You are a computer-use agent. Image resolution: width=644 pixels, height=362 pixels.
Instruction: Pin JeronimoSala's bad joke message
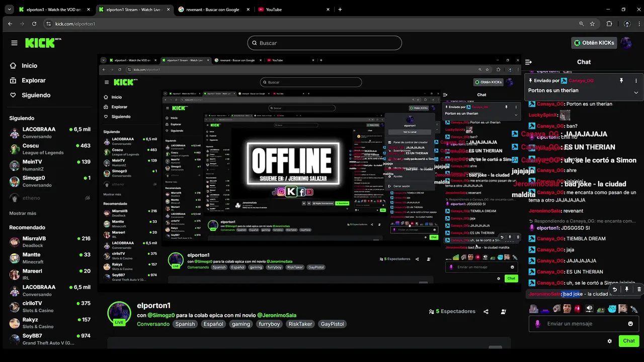tap(626, 290)
